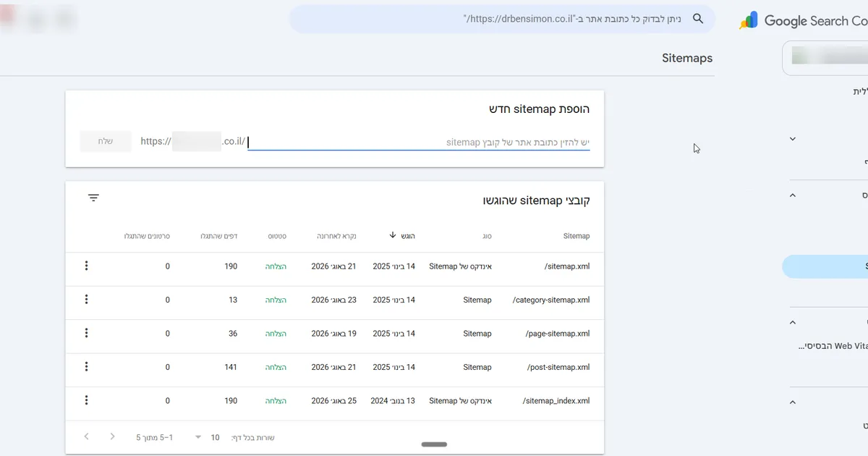Click the סרטונים שהתגלו column header
868x456 pixels.
point(148,236)
